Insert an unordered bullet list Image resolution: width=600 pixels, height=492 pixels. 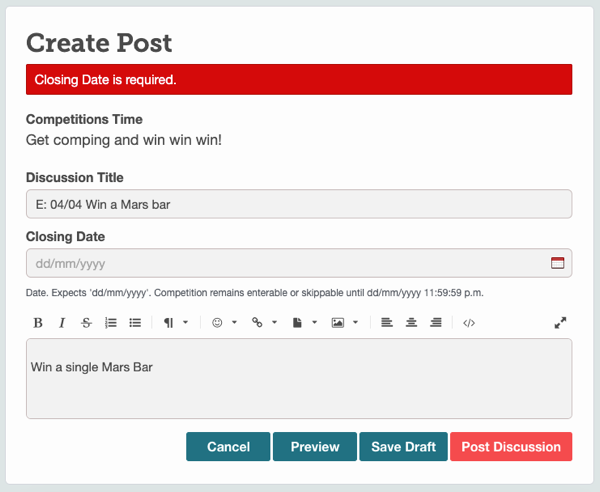pos(135,323)
